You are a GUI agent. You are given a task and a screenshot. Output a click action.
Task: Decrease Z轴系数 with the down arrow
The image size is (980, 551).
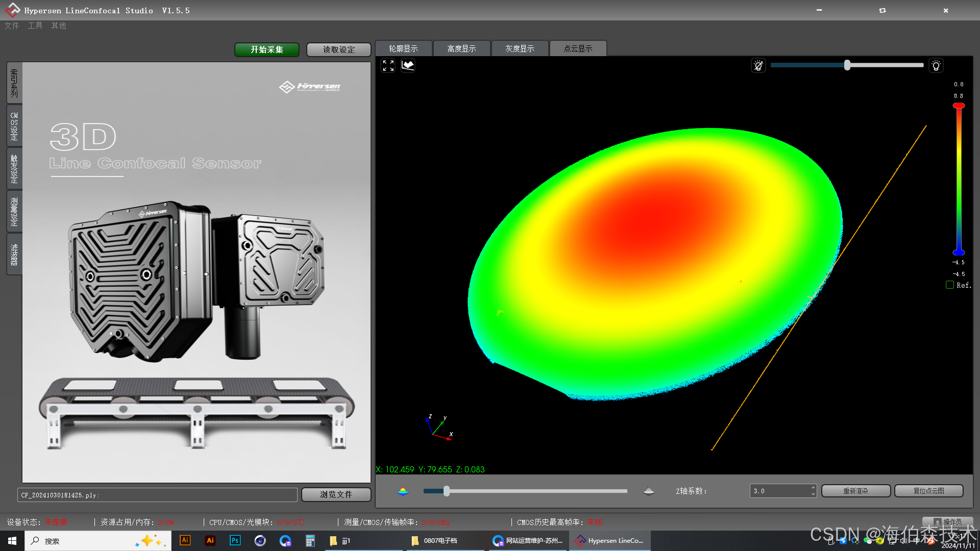(x=813, y=494)
